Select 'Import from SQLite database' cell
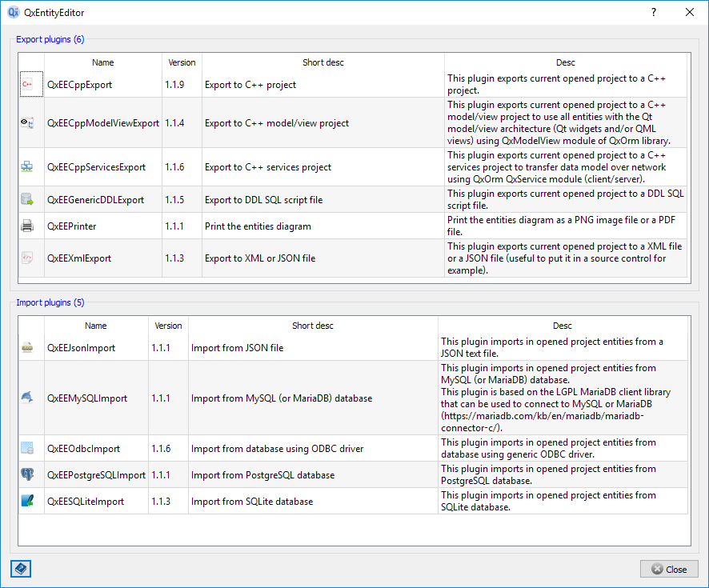Image resolution: width=709 pixels, height=588 pixels. pyautogui.click(x=252, y=502)
